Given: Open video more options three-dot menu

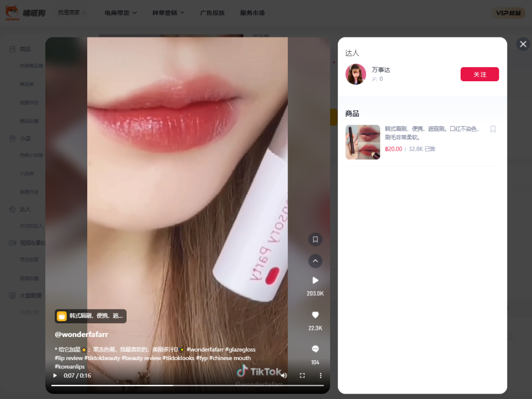Looking at the screenshot, I should (321, 375).
